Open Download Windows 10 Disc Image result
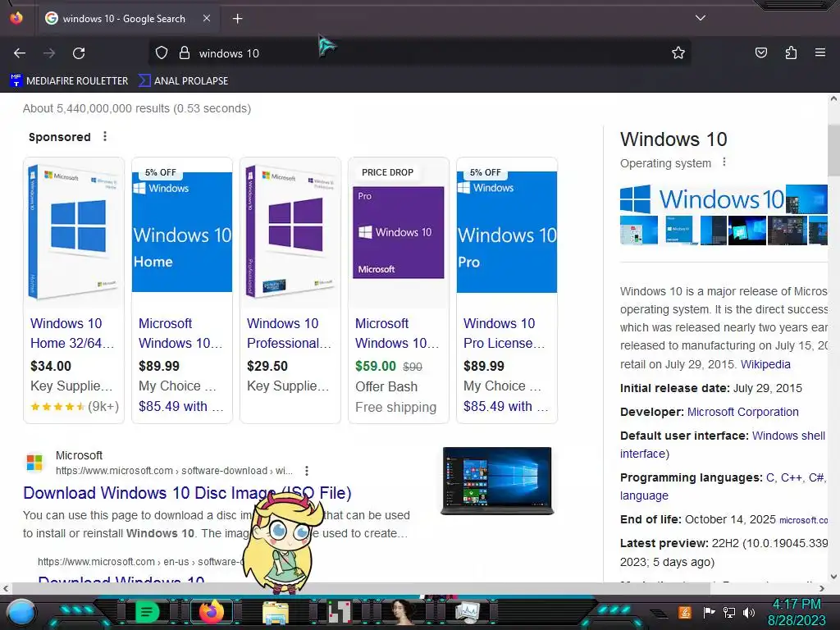Screen dimensions: 840x630 (187, 493)
